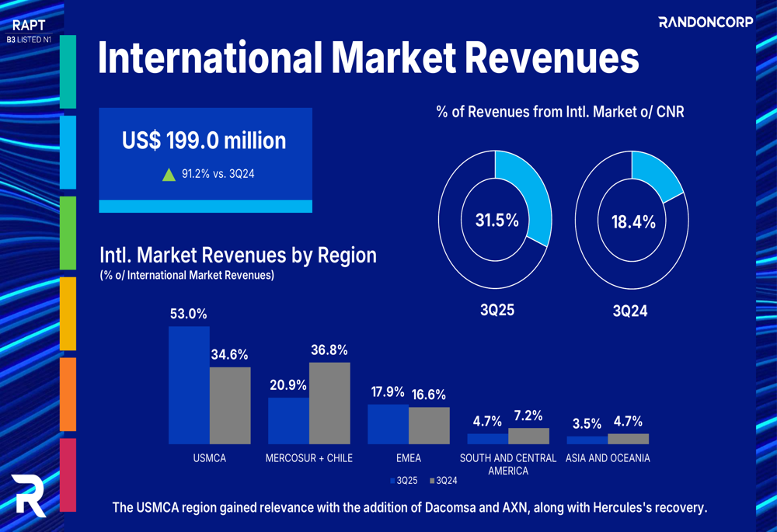This screenshot has width=777, height=532.
Task: Select the gray MERCOSUR + CHILE 36.8% bar
Action: click(x=329, y=403)
